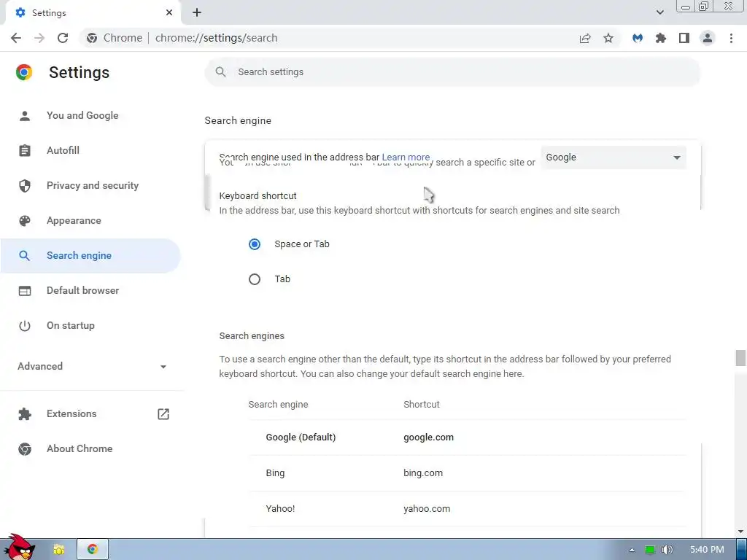Click the green network tray icon

pos(650,550)
